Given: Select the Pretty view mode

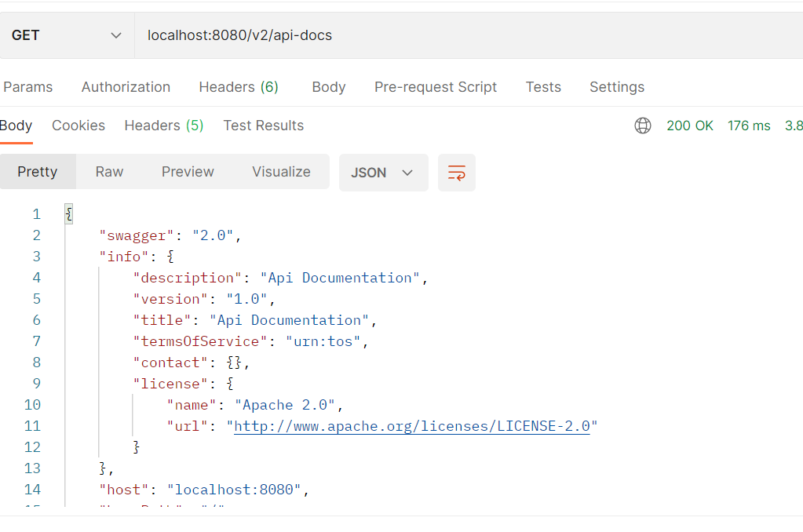Looking at the screenshot, I should [x=38, y=172].
